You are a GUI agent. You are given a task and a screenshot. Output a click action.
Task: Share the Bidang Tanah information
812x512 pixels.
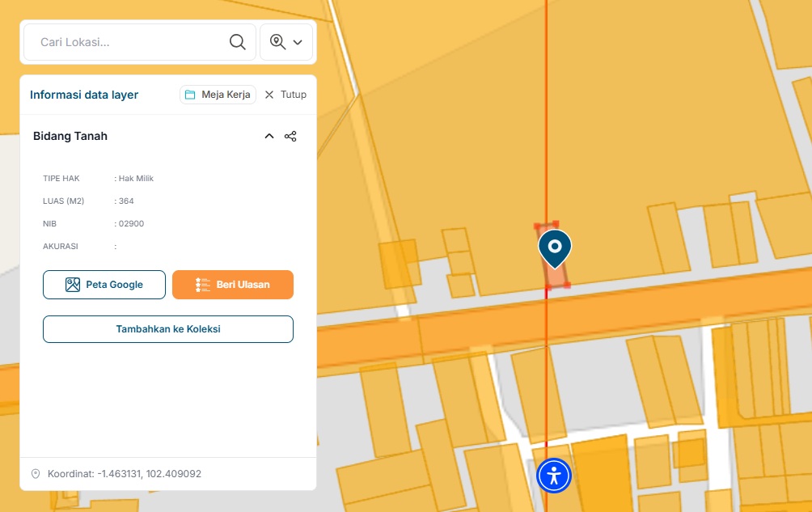click(x=291, y=137)
